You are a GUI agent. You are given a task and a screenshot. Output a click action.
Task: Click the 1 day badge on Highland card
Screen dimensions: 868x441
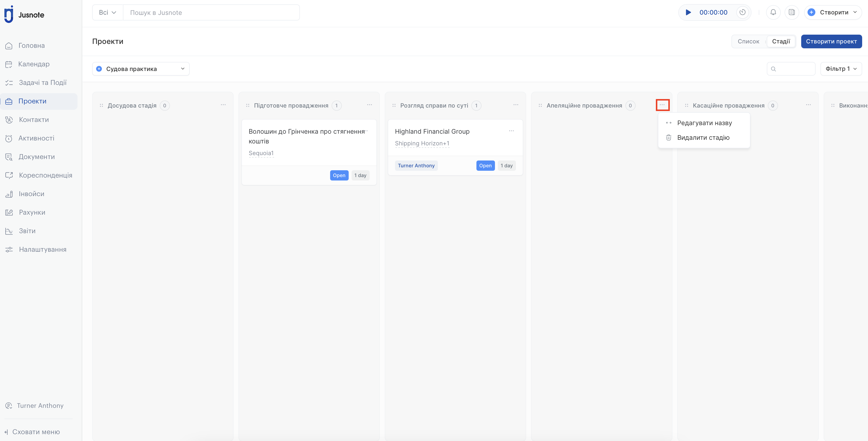tap(506, 166)
